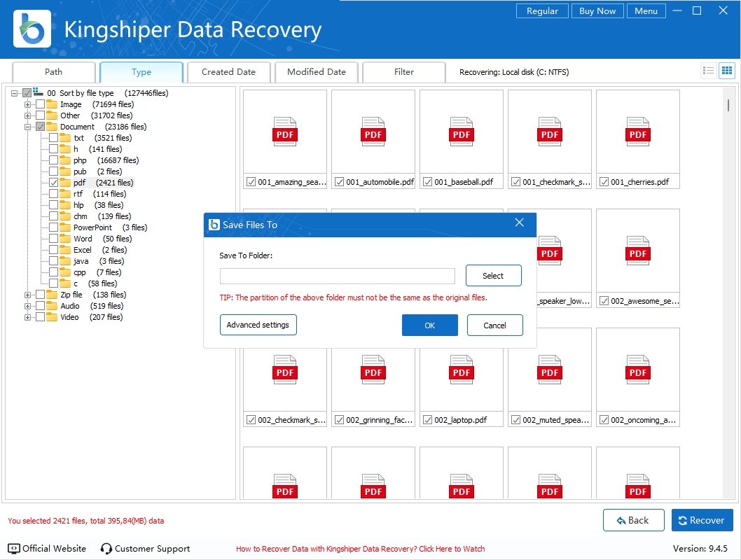741x560 pixels.
Task: Uncheck the pdf file type checkbox
Action: point(53,183)
